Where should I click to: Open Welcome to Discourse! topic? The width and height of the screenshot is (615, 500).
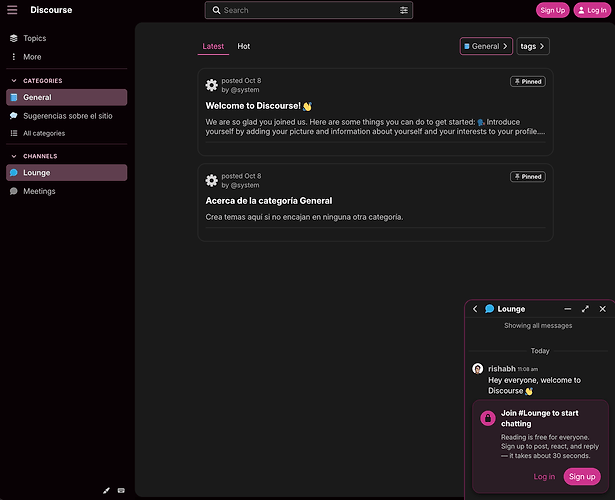(253, 106)
